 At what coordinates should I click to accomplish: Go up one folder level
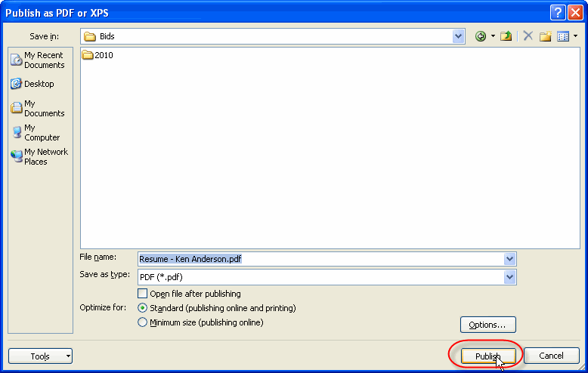click(x=506, y=36)
